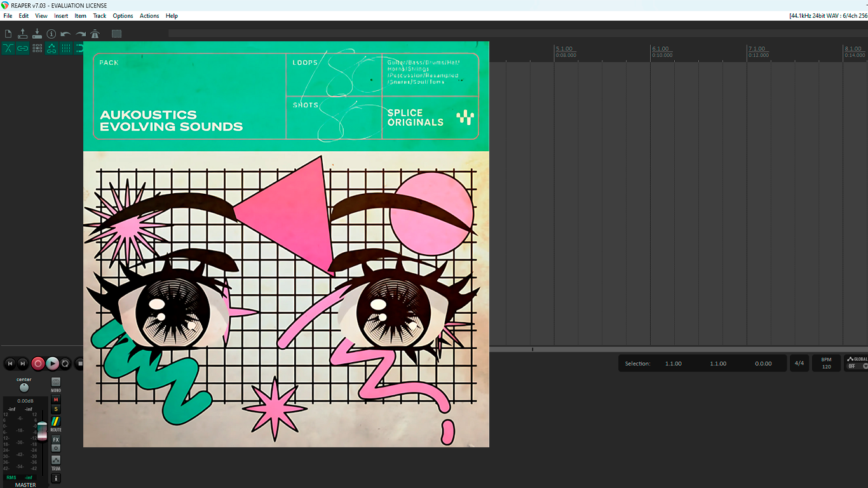This screenshot has width=868, height=488.
Task: Click the master volume fader
Action: 42,430
